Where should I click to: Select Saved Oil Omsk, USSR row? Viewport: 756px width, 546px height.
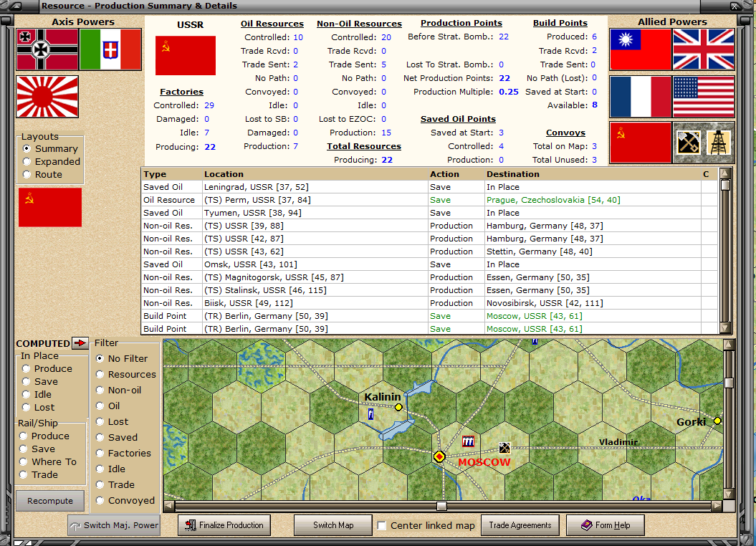(x=429, y=264)
